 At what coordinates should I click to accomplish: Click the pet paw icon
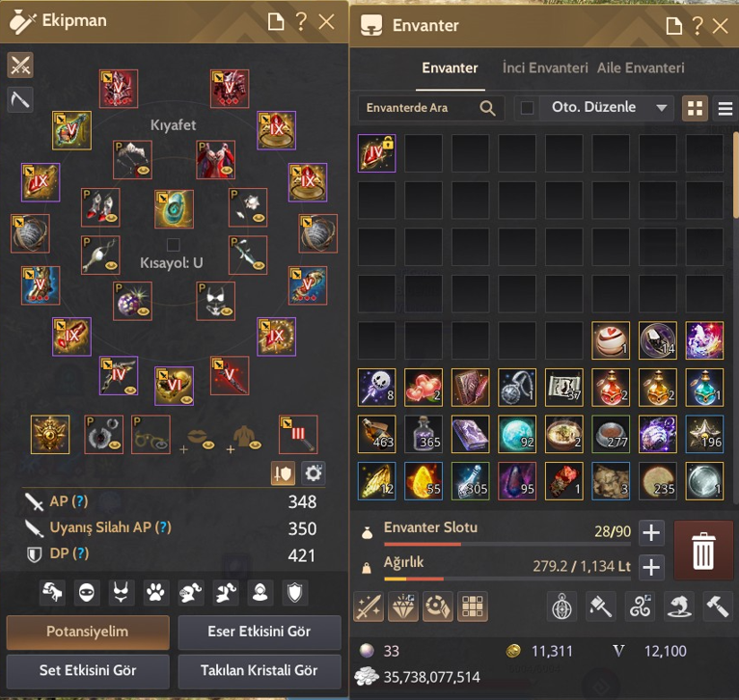tap(155, 592)
